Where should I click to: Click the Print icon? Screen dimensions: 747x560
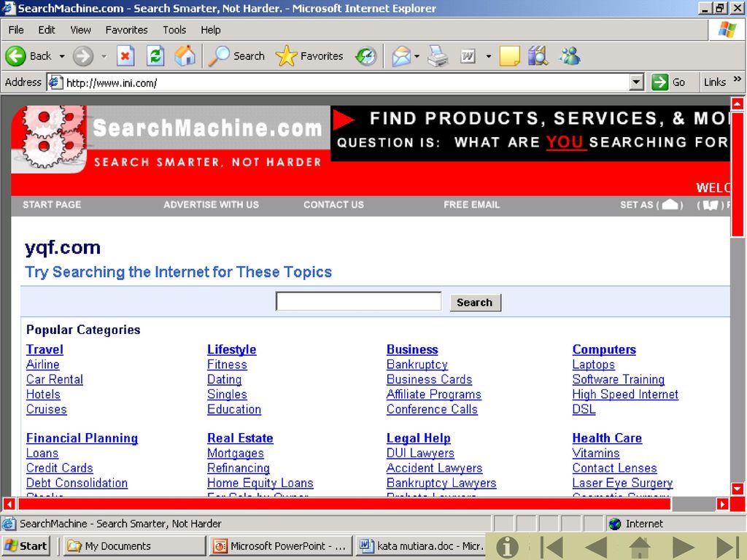tap(438, 56)
